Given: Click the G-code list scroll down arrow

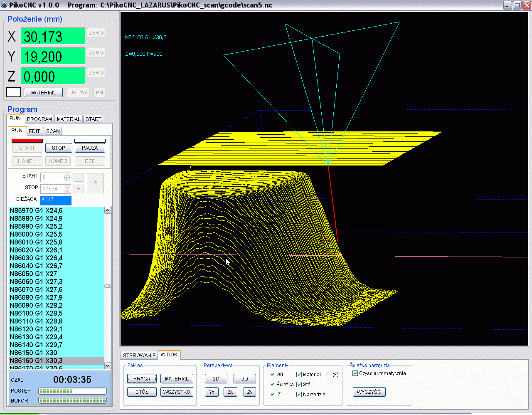Looking at the screenshot, I should (108, 366).
